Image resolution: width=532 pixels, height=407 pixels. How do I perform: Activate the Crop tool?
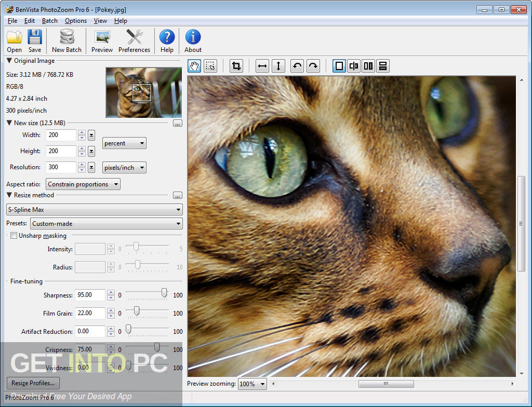pos(235,65)
